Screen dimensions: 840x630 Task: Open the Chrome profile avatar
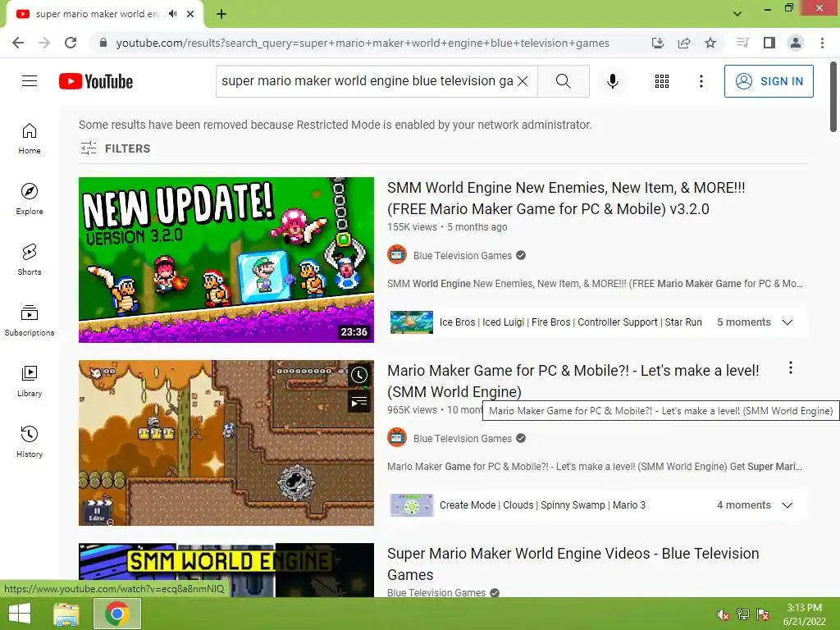(796, 43)
